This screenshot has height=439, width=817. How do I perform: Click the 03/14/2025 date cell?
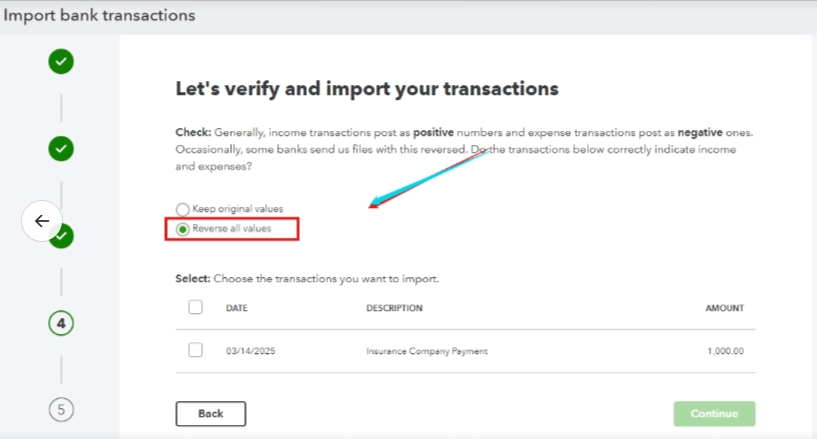tap(249, 351)
